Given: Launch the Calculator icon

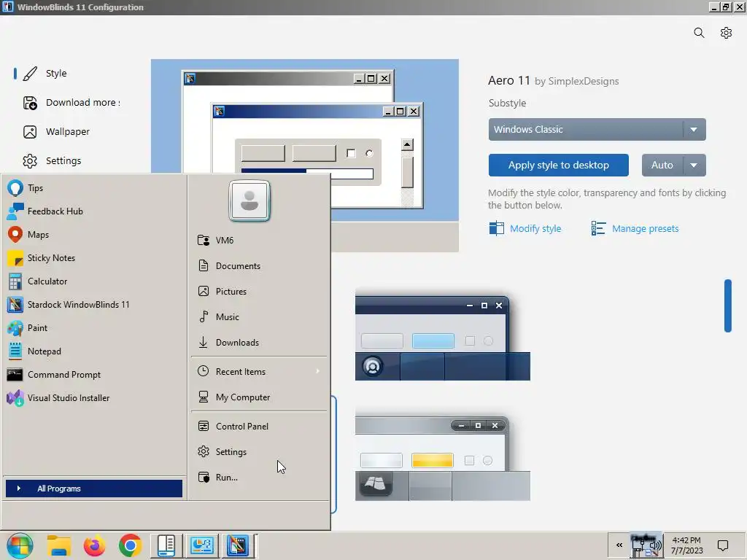Looking at the screenshot, I should point(15,281).
